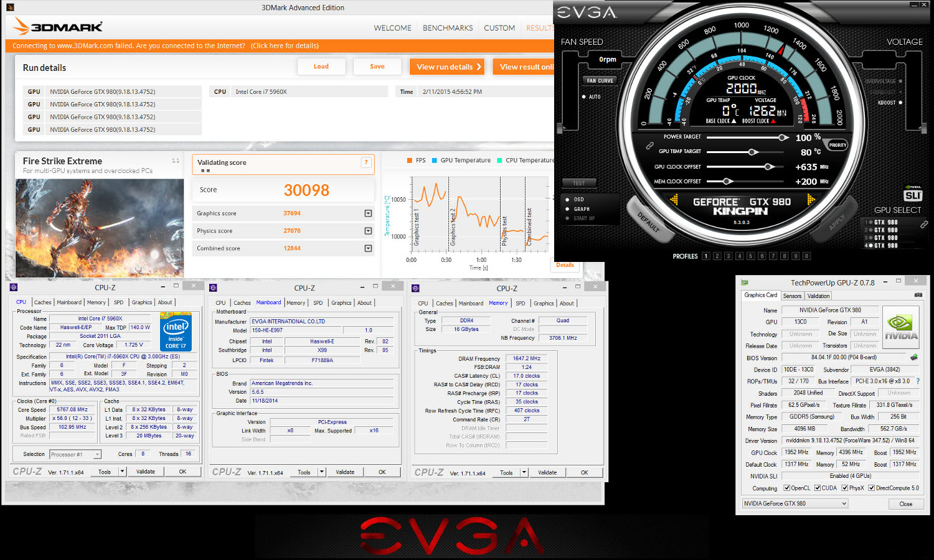Switch to the Sensors tab in GPU-Z

[792, 296]
